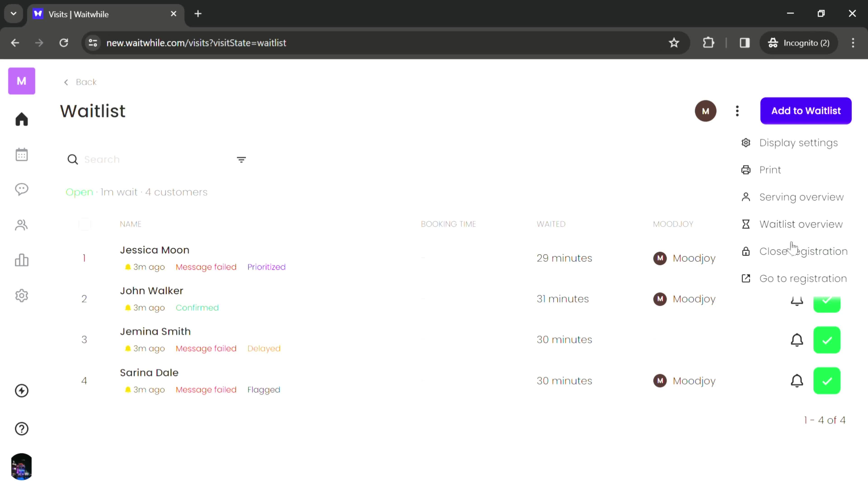
Task: Click the filter icon beside search
Action: click(x=241, y=159)
